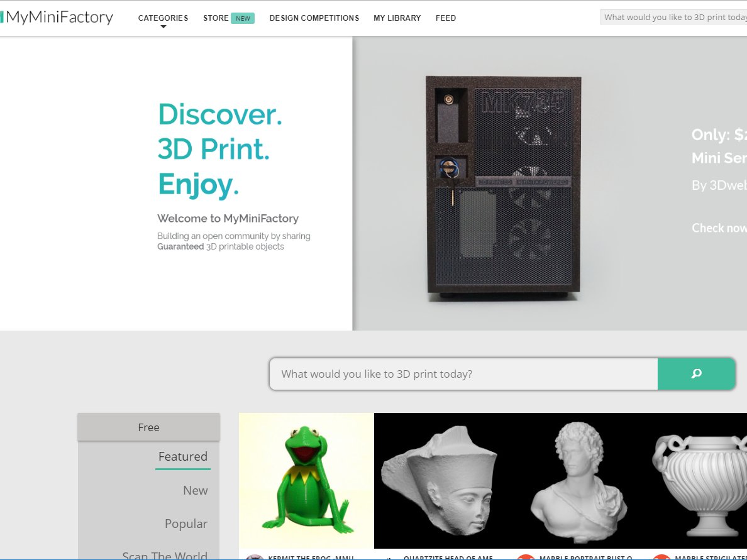Click the Check now link on banner

click(x=719, y=228)
